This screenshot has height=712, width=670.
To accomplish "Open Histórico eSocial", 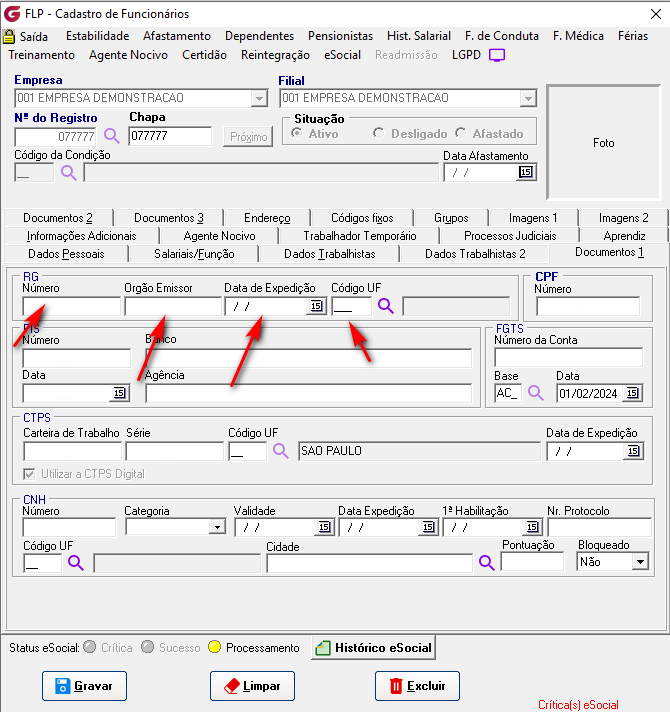I will click(374, 648).
